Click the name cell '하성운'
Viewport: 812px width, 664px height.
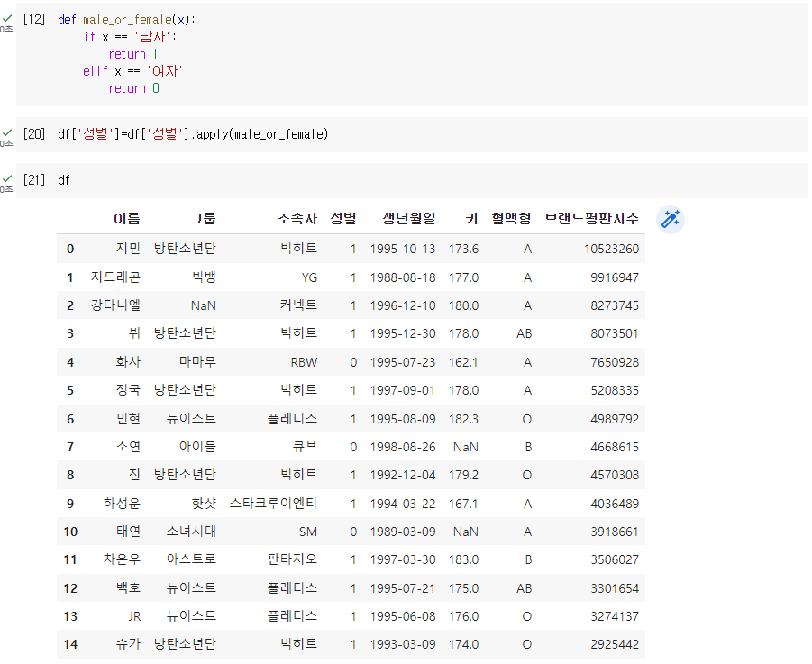click(122, 503)
